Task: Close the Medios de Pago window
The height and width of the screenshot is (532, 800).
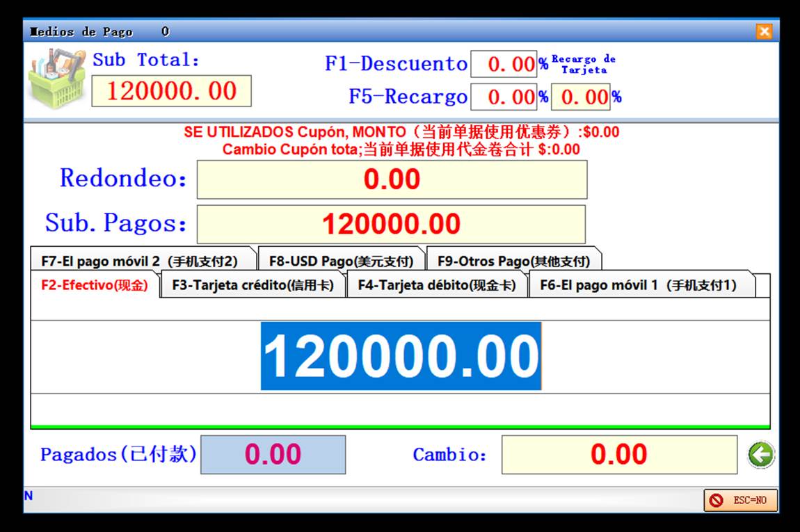Action: click(x=764, y=31)
